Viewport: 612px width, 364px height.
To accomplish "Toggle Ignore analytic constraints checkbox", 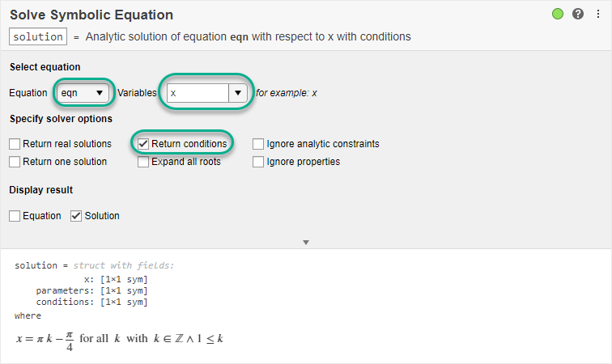I will pyautogui.click(x=258, y=144).
